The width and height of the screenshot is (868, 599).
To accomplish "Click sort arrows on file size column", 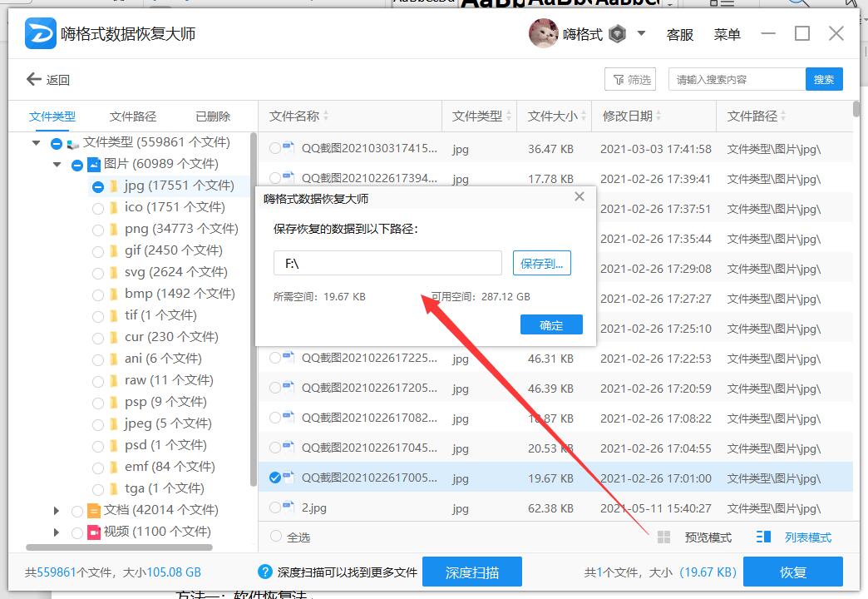I will tap(584, 116).
